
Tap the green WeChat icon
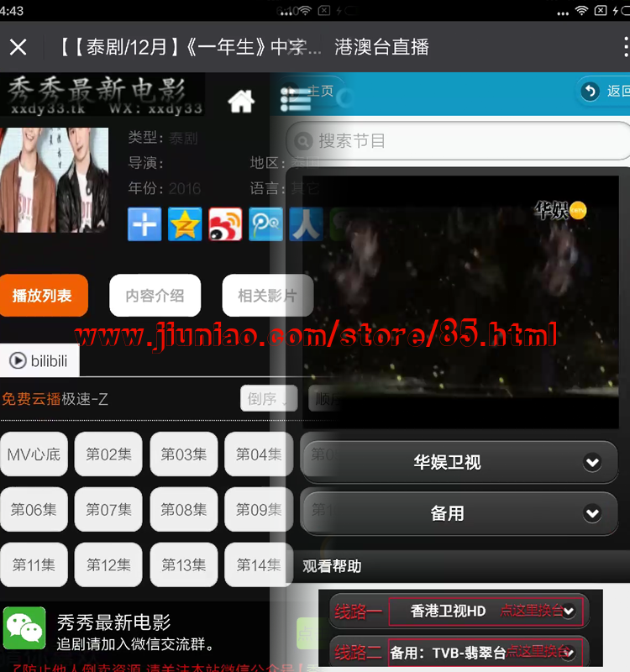click(24, 627)
